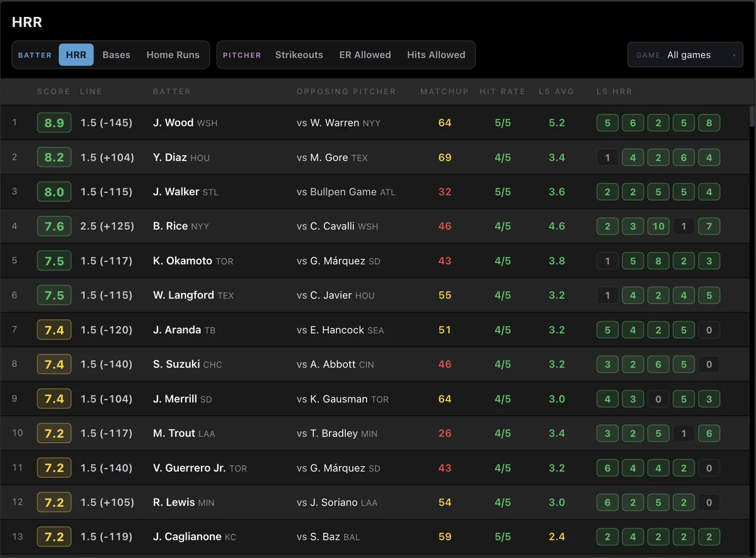Click the 7.5 score badge for K. Okamoto
Viewport: 756px width, 558px height.
pos(54,261)
